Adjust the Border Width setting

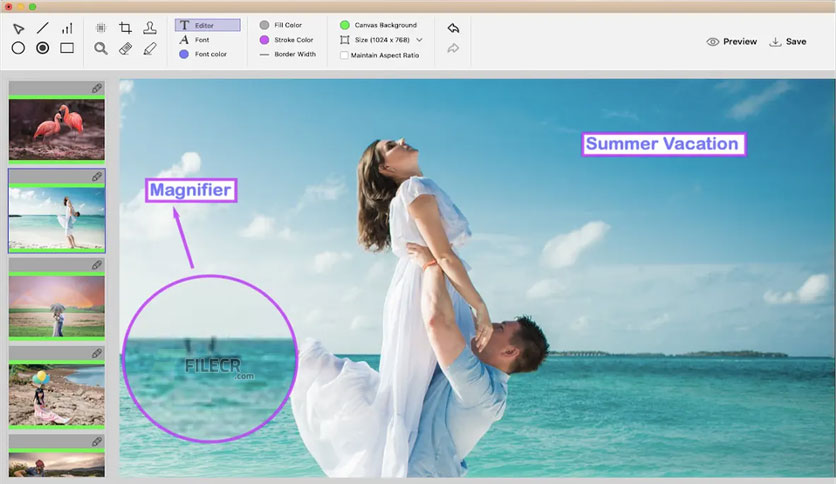[x=288, y=54]
